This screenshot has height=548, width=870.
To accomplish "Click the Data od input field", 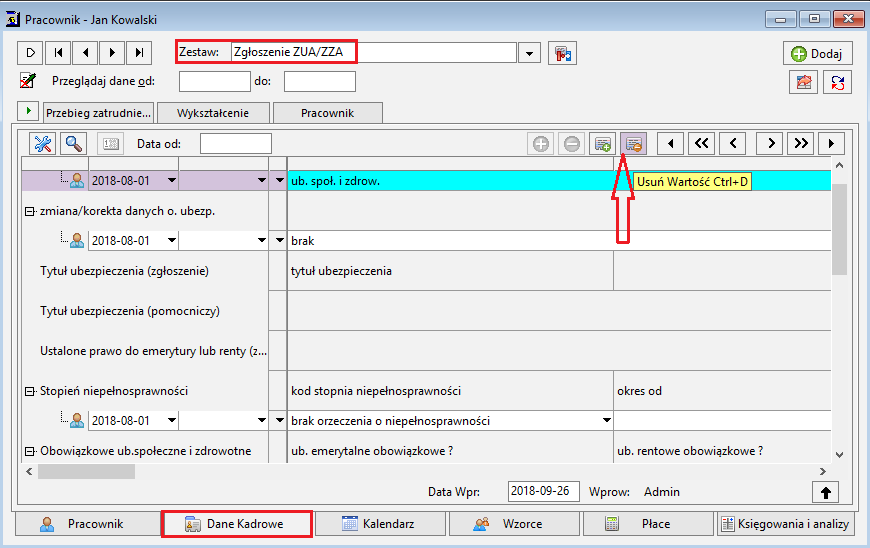I will coord(236,144).
